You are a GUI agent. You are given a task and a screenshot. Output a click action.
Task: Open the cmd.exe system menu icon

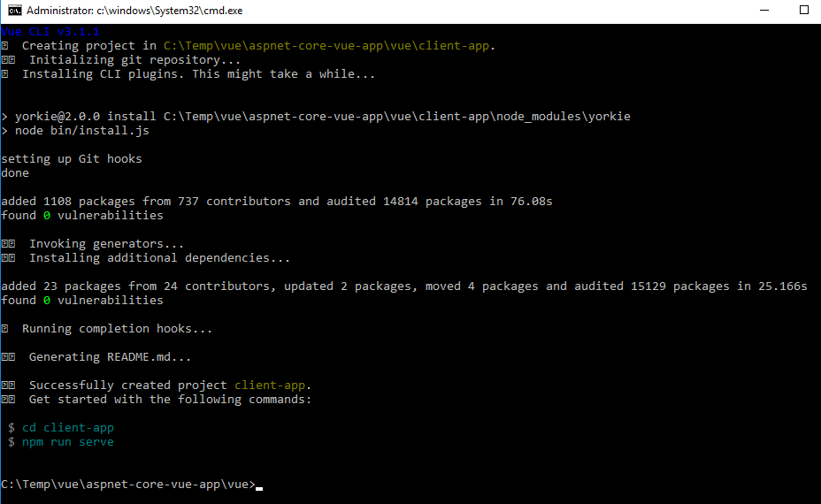(x=14, y=11)
